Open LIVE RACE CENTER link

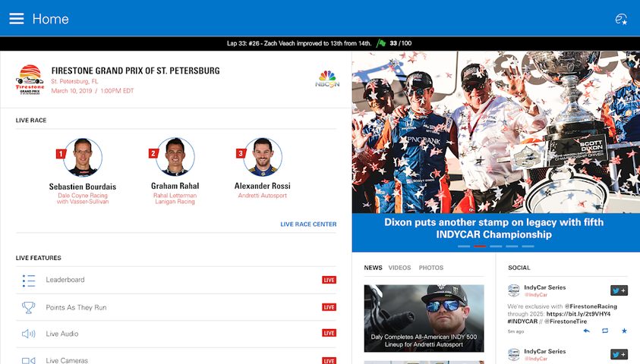click(x=308, y=224)
